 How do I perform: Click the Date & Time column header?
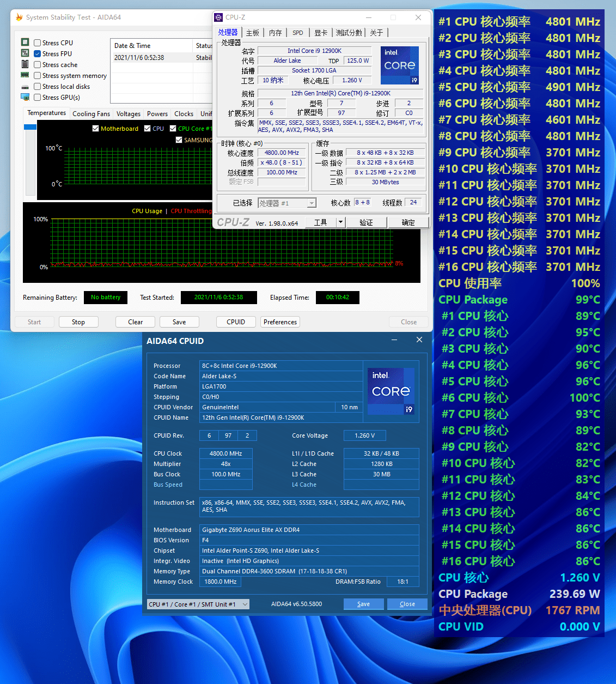pyautogui.click(x=152, y=46)
